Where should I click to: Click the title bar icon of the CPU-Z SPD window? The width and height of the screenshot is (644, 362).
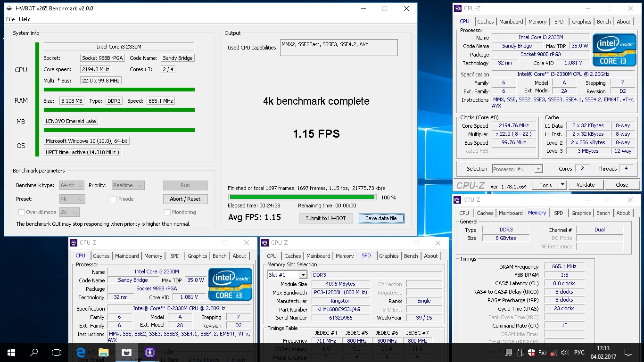point(264,243)
